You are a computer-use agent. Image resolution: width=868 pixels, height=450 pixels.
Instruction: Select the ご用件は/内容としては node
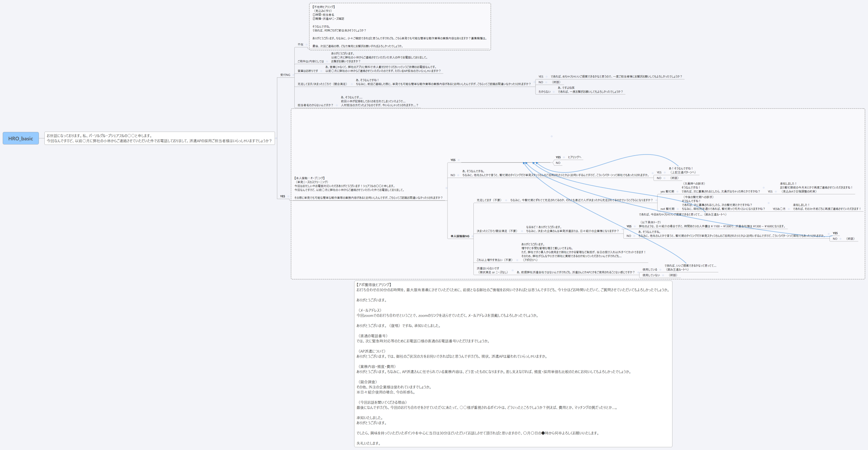click(x=310, y=61)
